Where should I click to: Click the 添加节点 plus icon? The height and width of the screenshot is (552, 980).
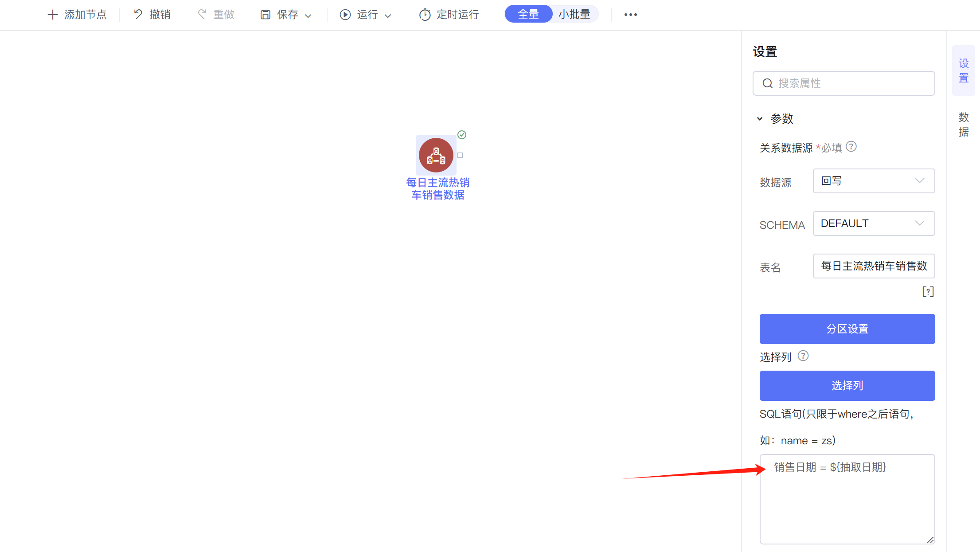tap(52, 15)
